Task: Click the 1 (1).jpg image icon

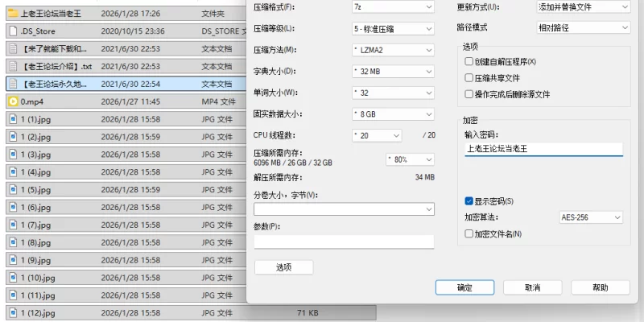Action: (13, 119)
